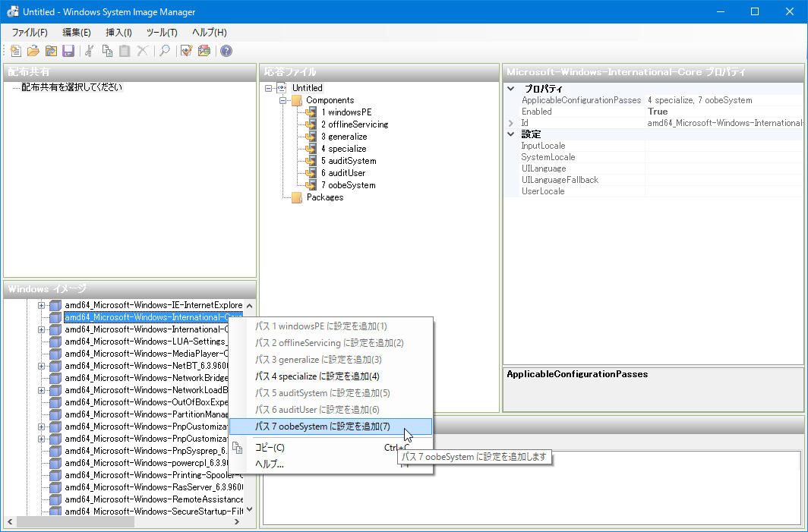808x532 pixels.
Task: Click the purple floppy save icon
Action: click(68, 51)
